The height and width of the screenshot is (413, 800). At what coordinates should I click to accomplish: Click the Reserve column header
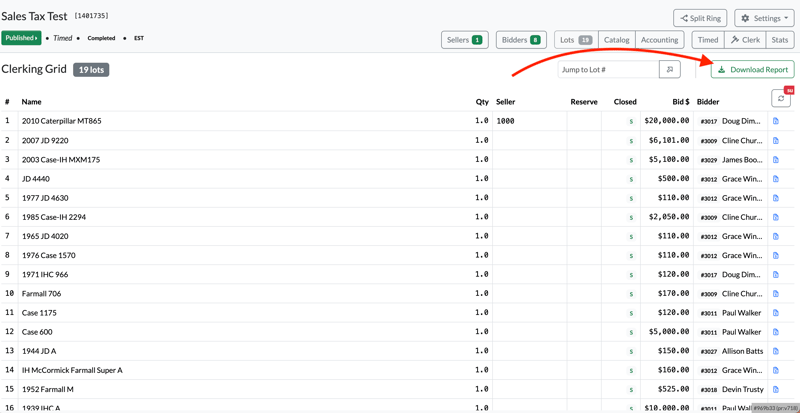[x=584, y=102]
